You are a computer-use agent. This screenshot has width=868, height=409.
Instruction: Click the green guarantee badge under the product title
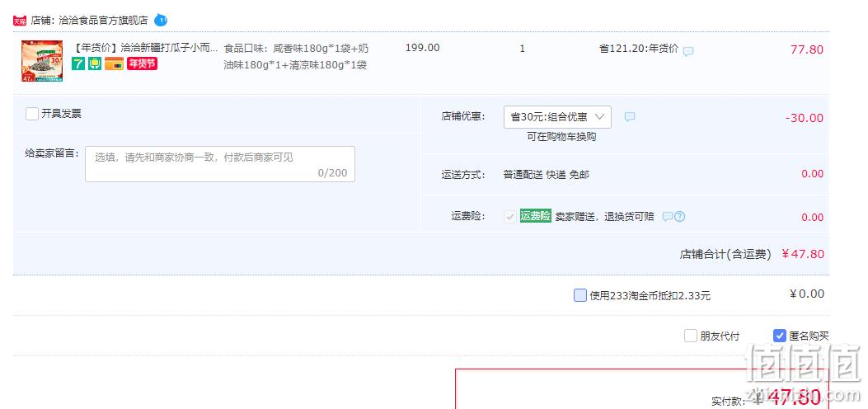pos(94,63)
